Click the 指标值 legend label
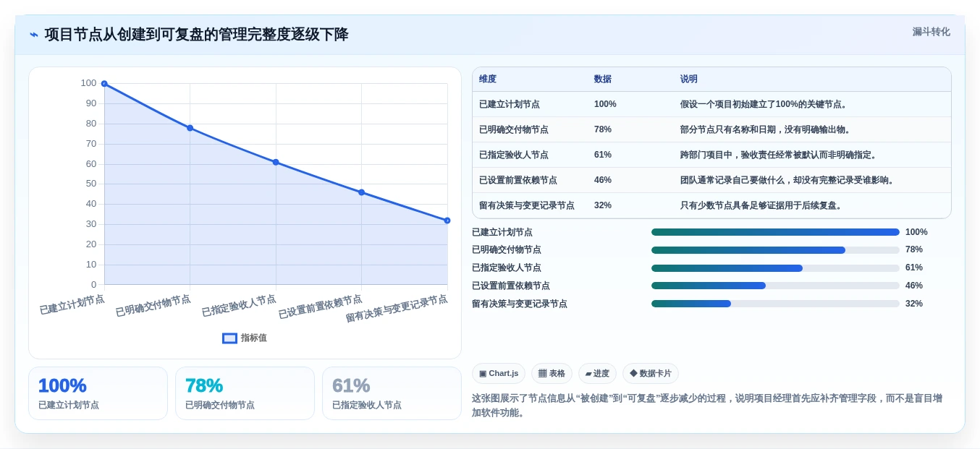980x449 pixels. (254, 338)
